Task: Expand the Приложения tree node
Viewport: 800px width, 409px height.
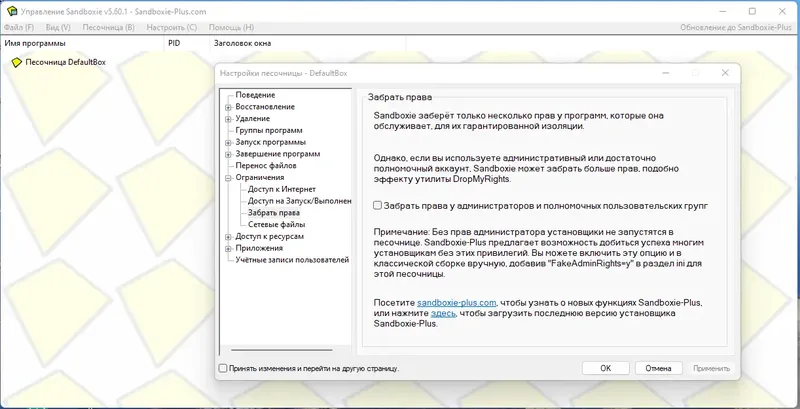Action: pyautogui.click(x=228, y=248)
